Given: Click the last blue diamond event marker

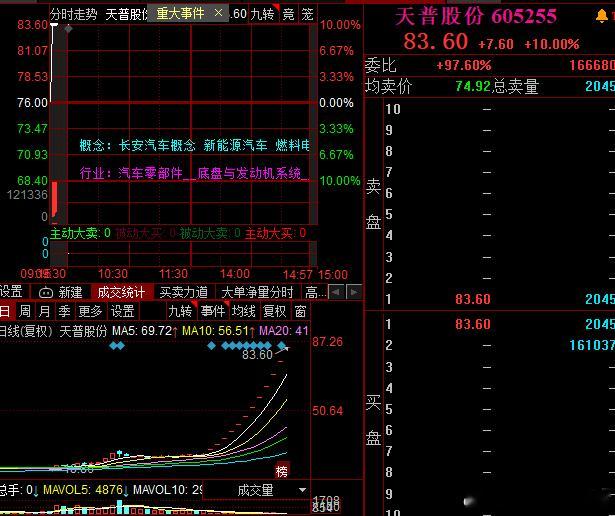Looking at the screenshot, I should tap(282, 345).
